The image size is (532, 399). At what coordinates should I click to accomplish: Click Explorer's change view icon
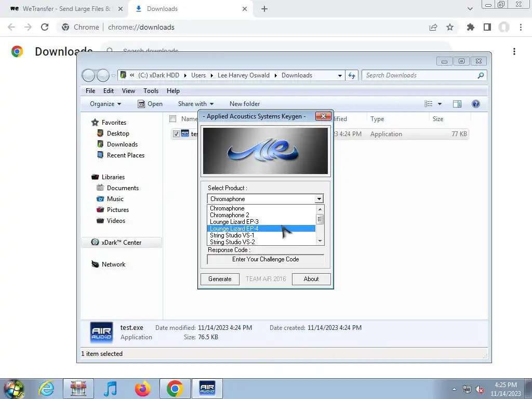[429, 104]
